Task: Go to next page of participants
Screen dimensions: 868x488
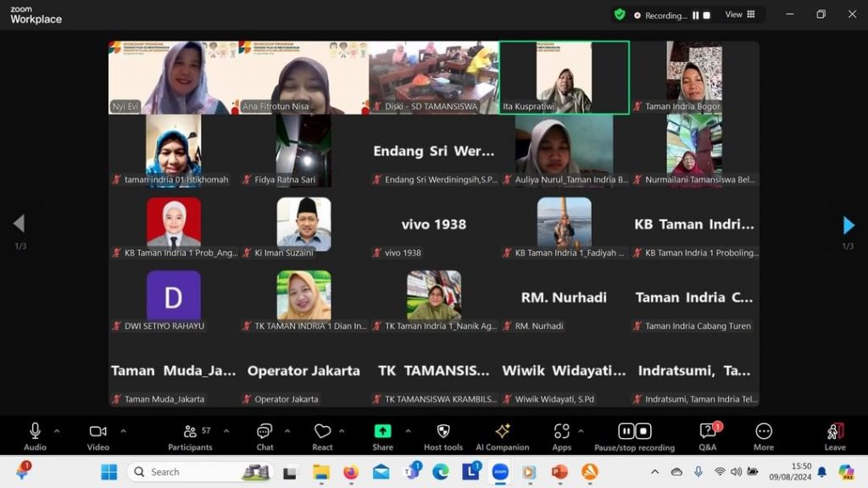Action: (849, 225)
